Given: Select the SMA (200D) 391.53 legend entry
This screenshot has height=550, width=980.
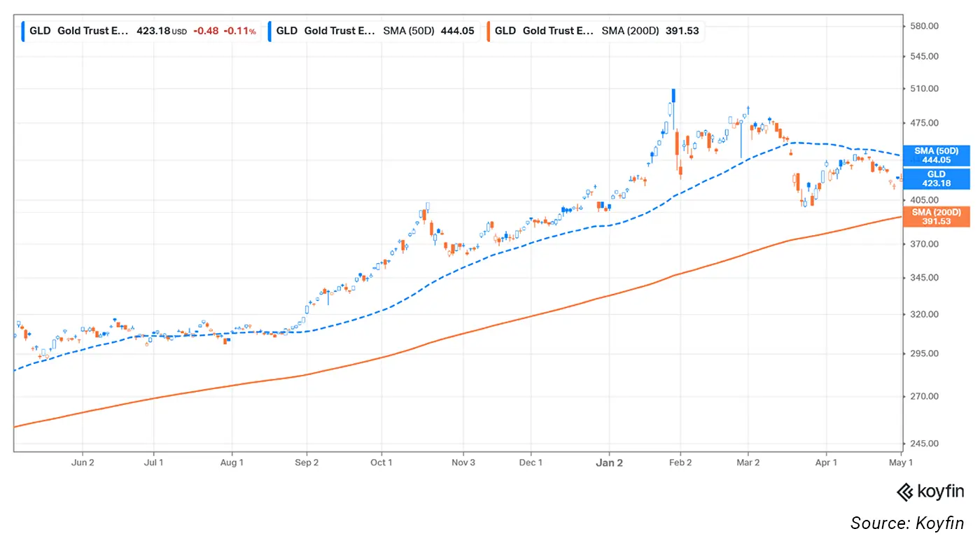Looking at the screenshot, I should [x=595, y=31].
